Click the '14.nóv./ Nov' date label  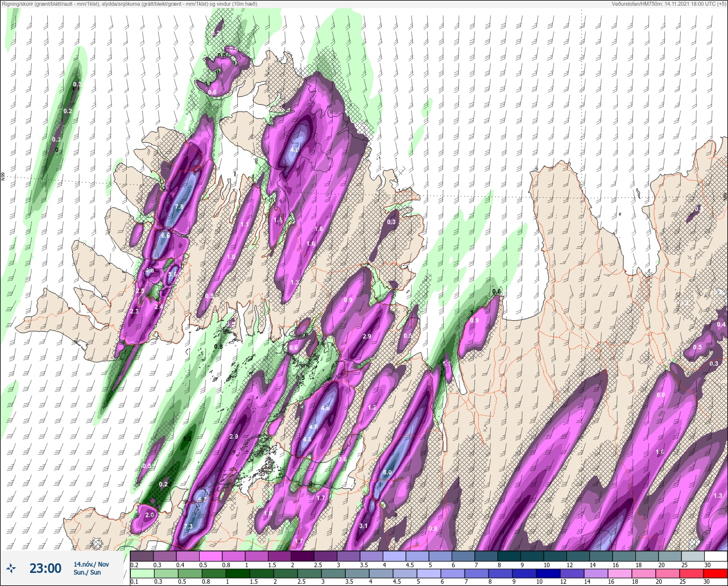(91, 564)
